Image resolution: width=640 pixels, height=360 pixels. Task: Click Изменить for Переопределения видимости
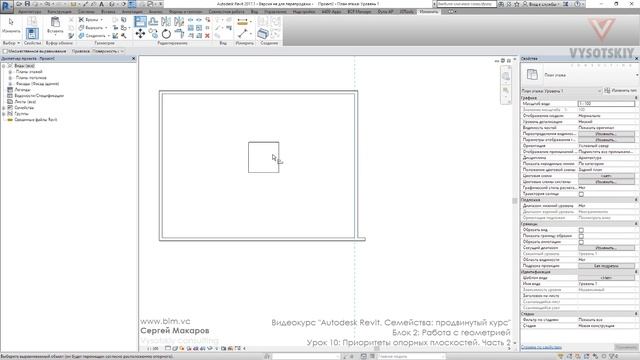pyautogui.click(x=606, y=134)
